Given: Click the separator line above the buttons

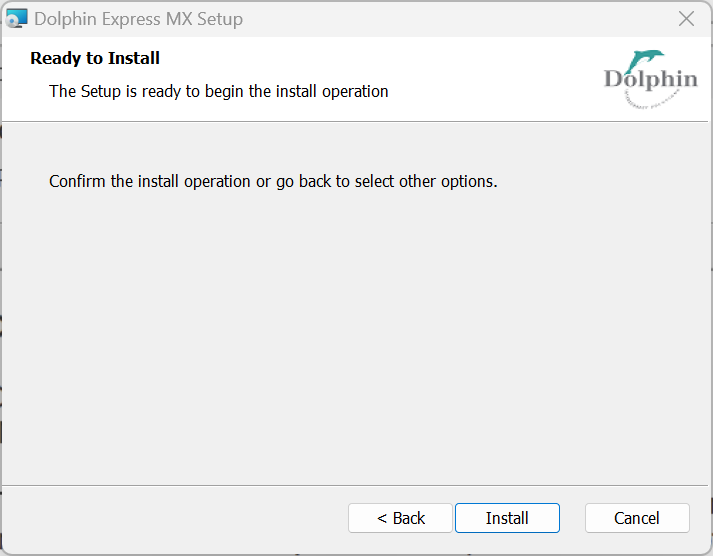Looking at the screenshot, I should coord(355,486).
